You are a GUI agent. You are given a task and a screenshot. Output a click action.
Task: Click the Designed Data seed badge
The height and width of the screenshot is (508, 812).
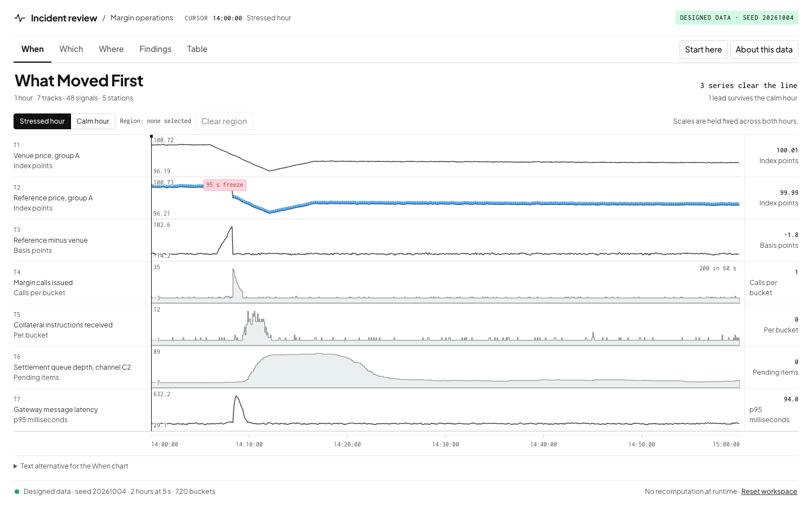pyautogui.click(x=737, y=18)
